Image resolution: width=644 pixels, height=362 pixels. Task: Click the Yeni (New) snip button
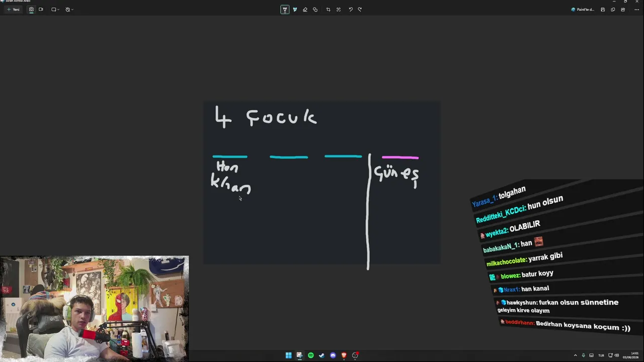point(13,10)
